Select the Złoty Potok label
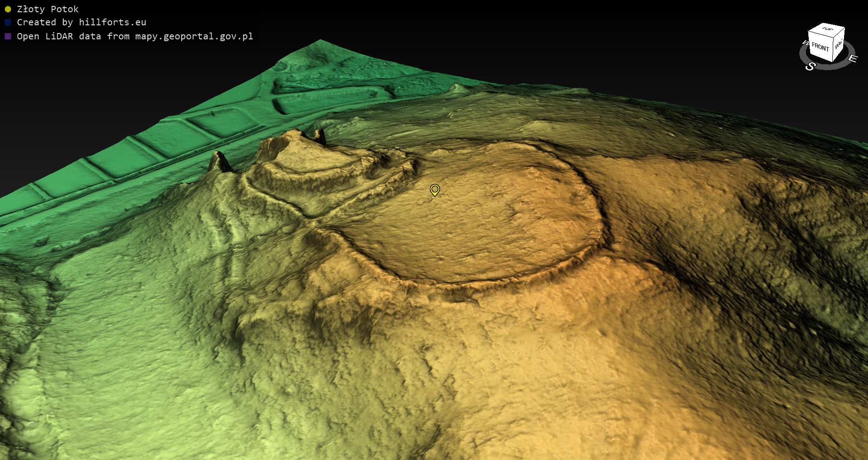 pos(47,9)
